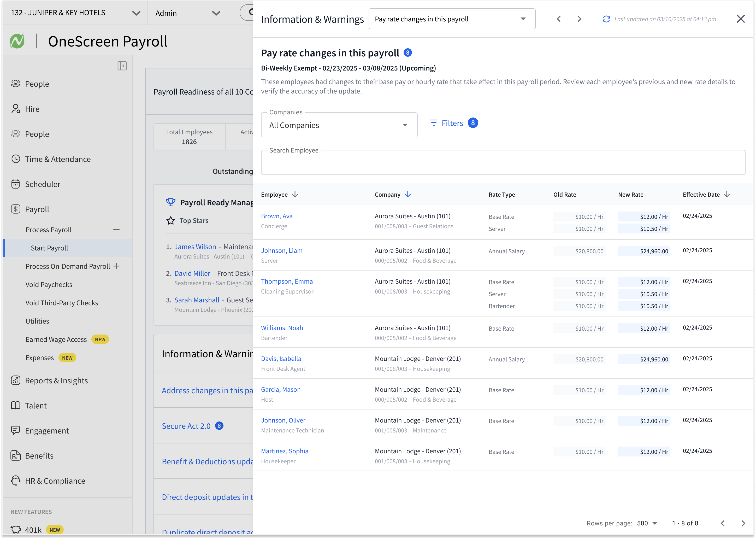The image size is (756, 539).
Task: Select Start Payroll menu item
Action: pos(68,248)
